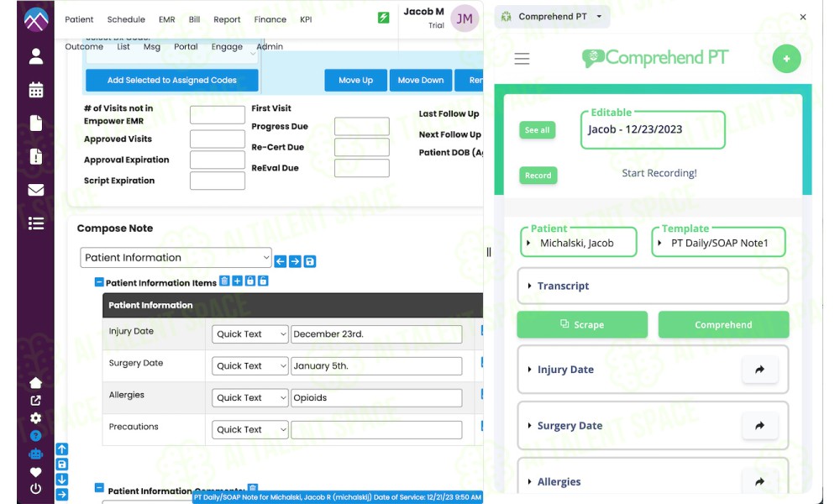Open the Comprehend PT hamburger menu

(522, 59)
